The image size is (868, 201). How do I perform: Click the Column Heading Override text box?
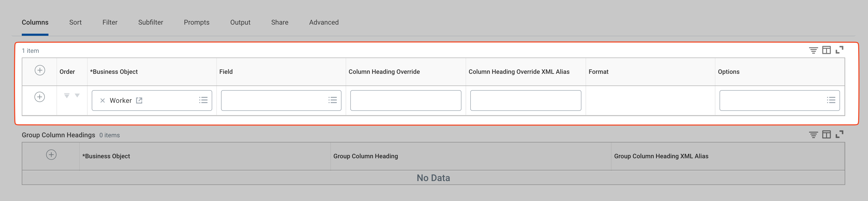click(x=405, y=100)
